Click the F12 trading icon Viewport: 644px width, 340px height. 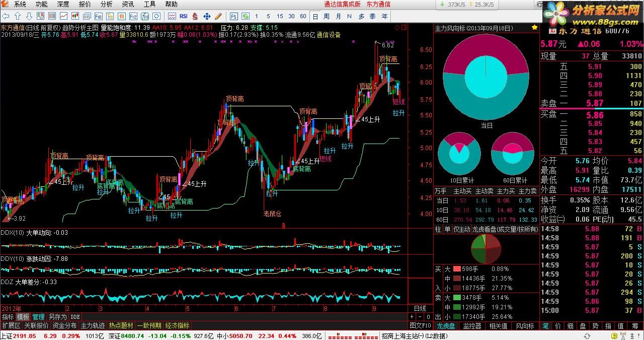coord(133,16)
